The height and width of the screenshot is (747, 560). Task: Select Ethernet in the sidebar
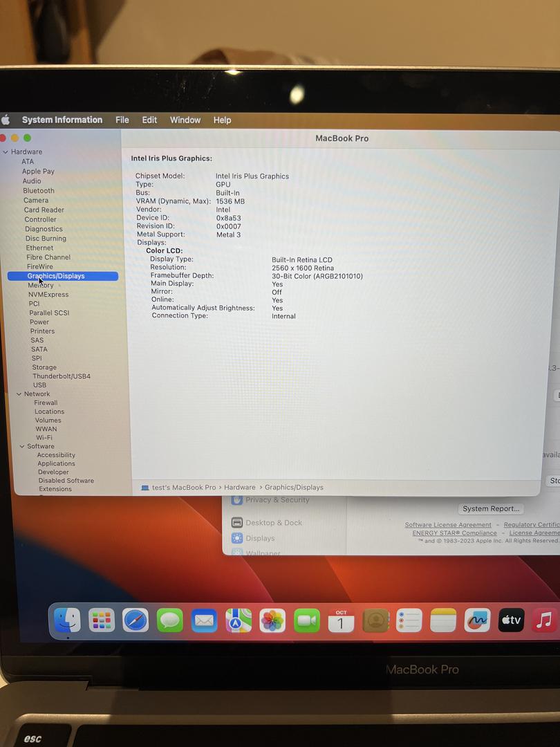(x=39, y=248)
